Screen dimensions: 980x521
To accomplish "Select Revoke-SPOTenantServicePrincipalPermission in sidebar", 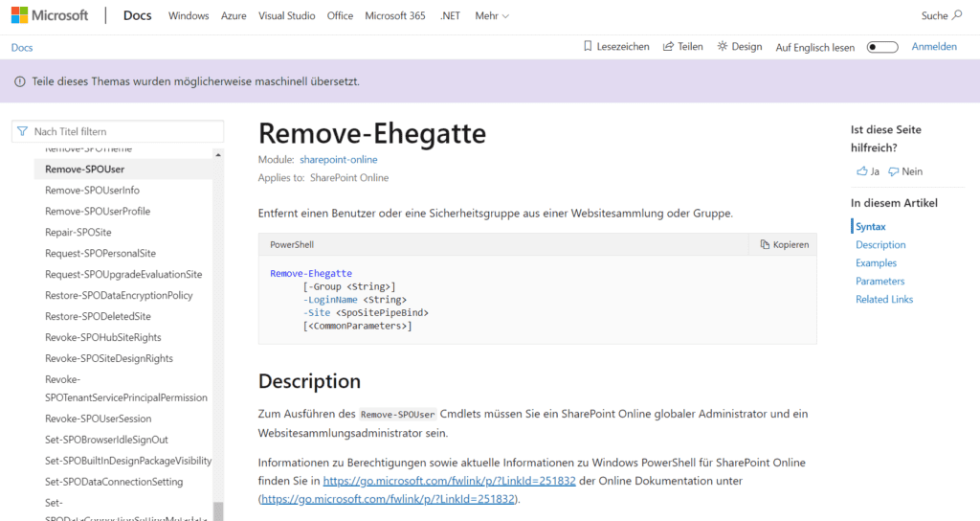I will (125, 389).
